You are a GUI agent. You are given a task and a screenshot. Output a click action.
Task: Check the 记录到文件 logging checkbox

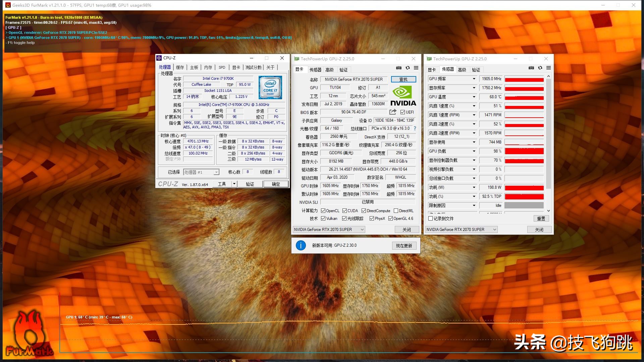point(431,218)
